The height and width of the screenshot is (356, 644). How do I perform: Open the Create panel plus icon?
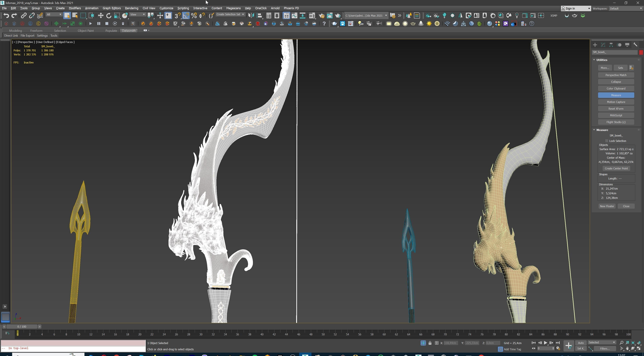(x=595, y=45)
